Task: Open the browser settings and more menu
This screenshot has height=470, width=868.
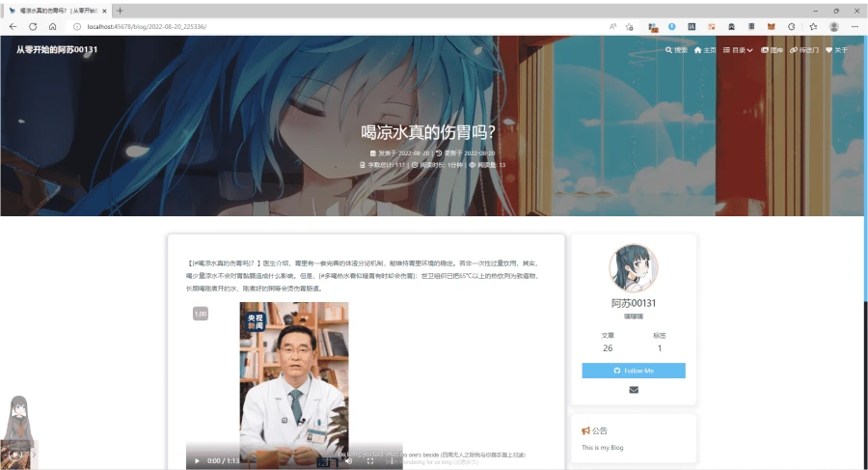Action: point(854,27)
